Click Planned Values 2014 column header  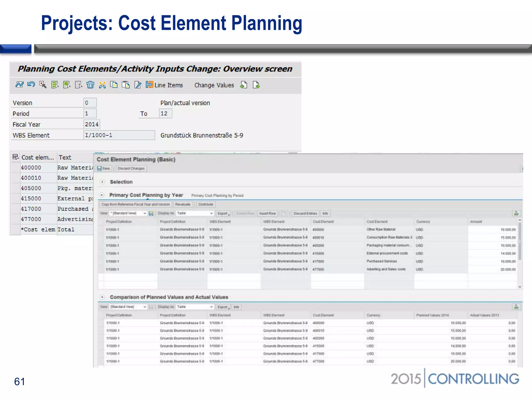(x=433, y=315)
